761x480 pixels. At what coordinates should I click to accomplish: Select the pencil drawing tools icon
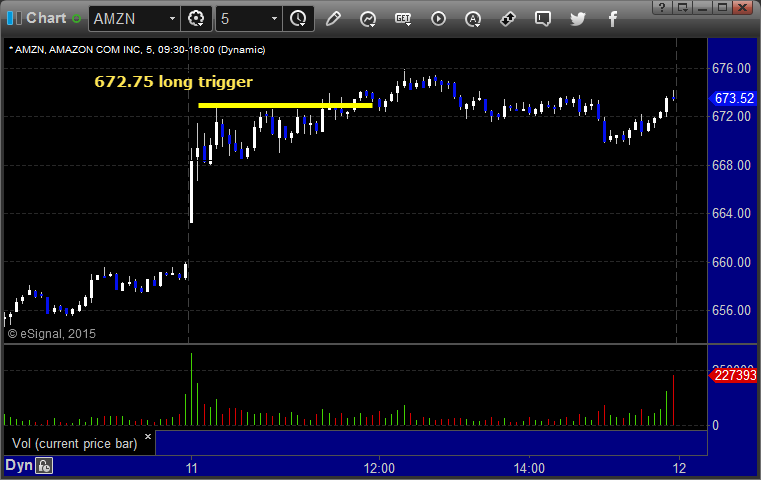click(333, 19)
